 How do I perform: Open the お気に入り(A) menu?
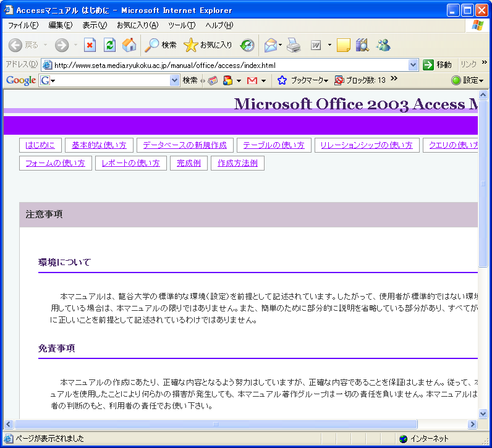click(x=137, y=25)
